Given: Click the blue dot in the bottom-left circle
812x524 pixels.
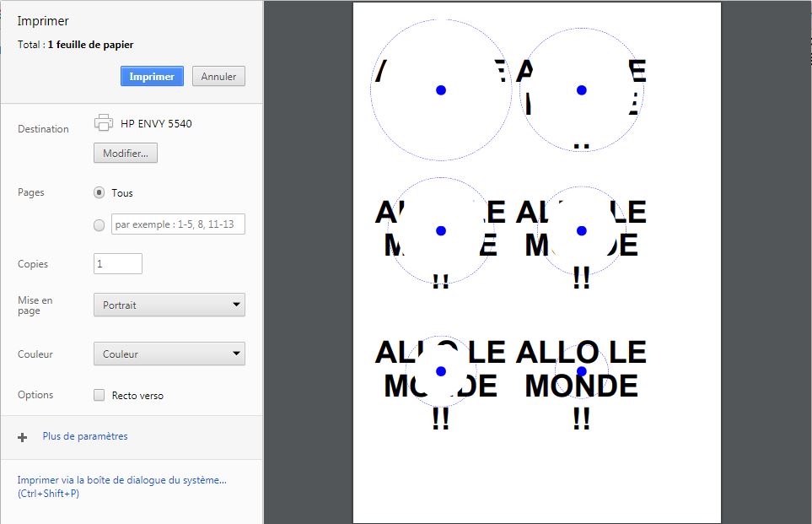Looking at the screenshot, I should point(441,371).
